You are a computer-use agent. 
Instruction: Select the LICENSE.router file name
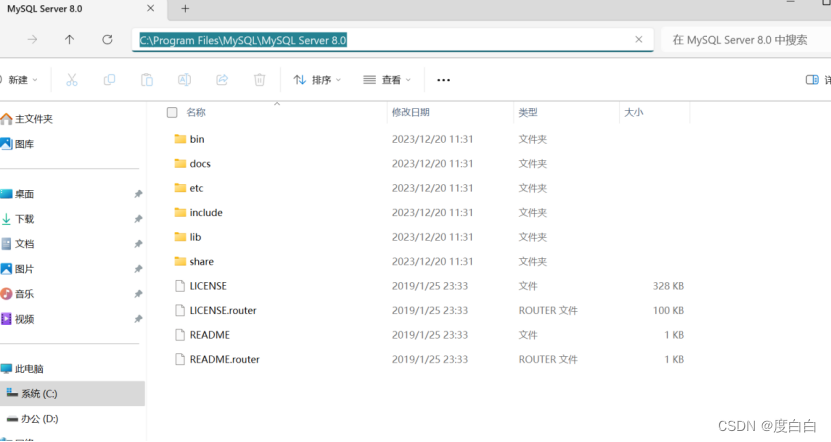tap(223, 310)
